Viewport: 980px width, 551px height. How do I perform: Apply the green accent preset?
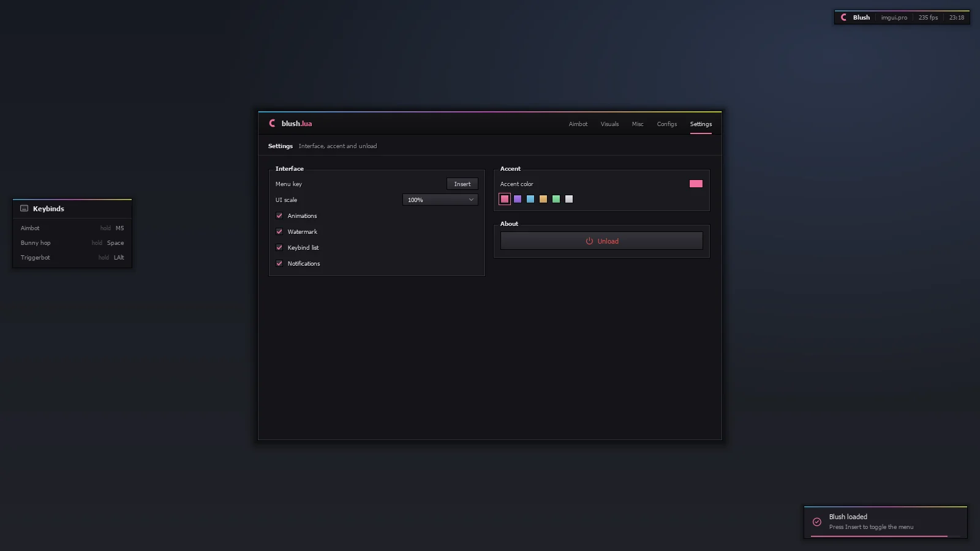click(x=556, y=199)
